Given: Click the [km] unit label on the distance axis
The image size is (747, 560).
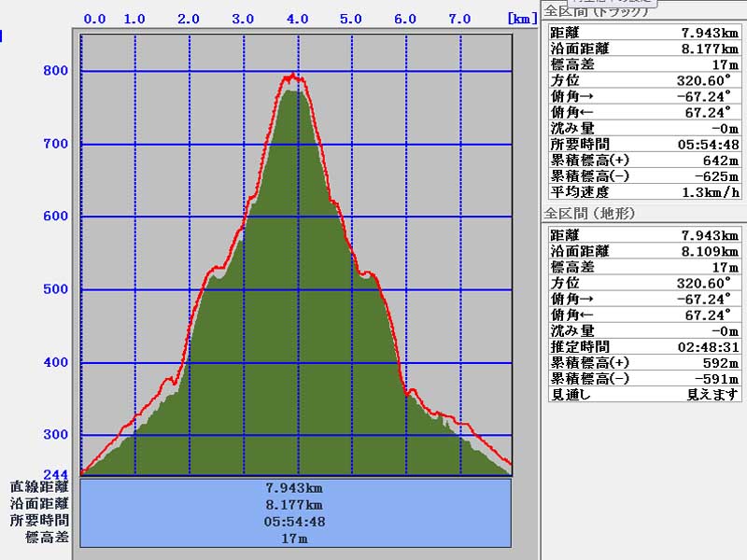Looking at the screenshot, I should point(520,19).
